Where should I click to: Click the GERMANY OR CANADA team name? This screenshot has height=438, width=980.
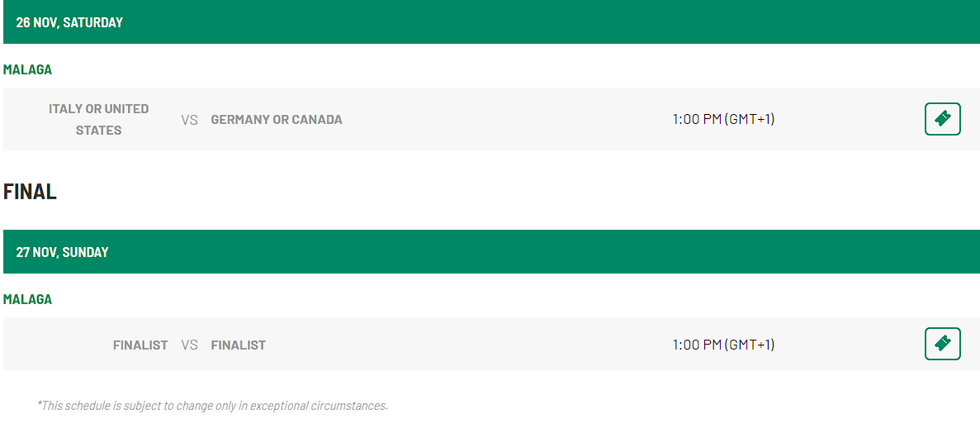(x=277, y=120)
